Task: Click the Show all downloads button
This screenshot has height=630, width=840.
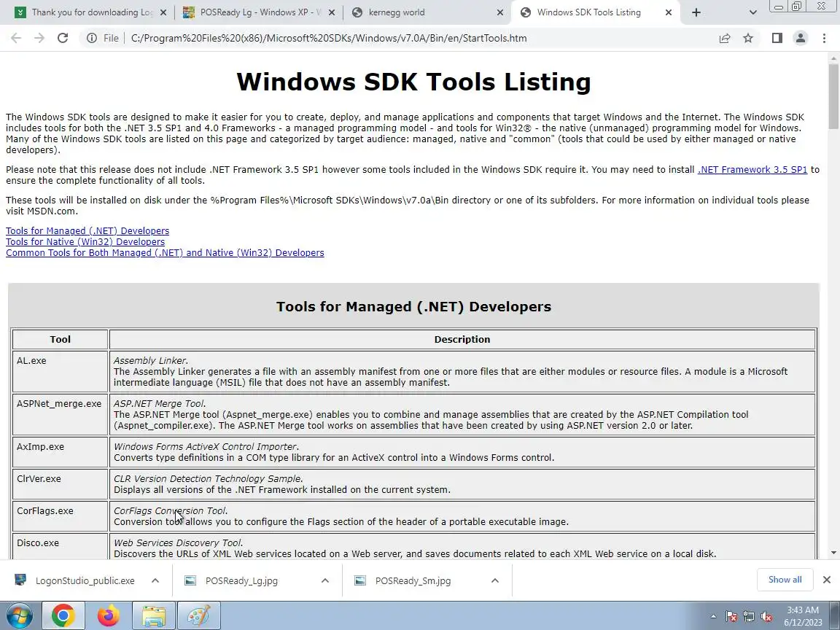Action: coord(785,580)
